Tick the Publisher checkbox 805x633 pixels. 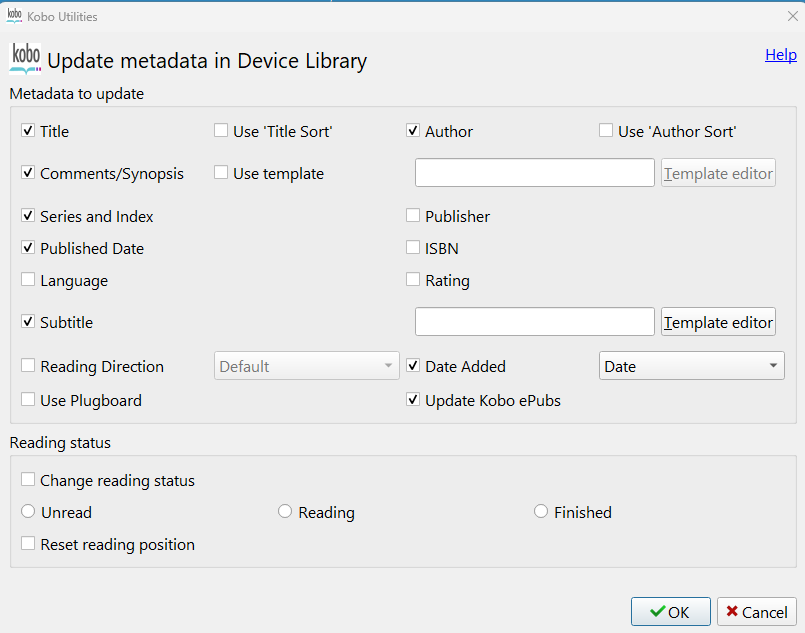[x=413, y=216]
